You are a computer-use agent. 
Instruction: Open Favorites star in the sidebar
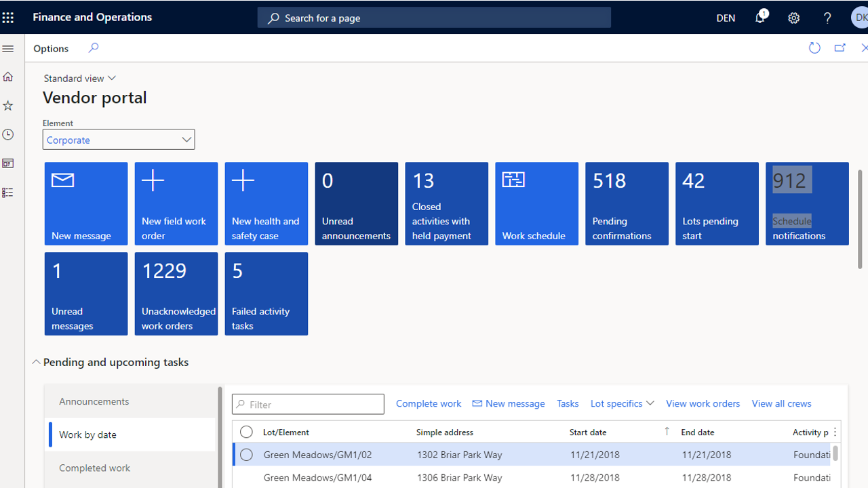click(x=8, y=106)
